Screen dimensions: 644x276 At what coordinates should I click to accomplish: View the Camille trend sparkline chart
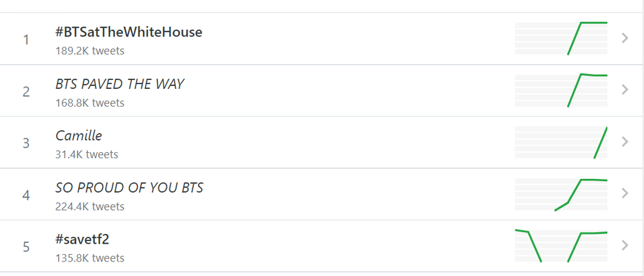(x=561, y=142)
